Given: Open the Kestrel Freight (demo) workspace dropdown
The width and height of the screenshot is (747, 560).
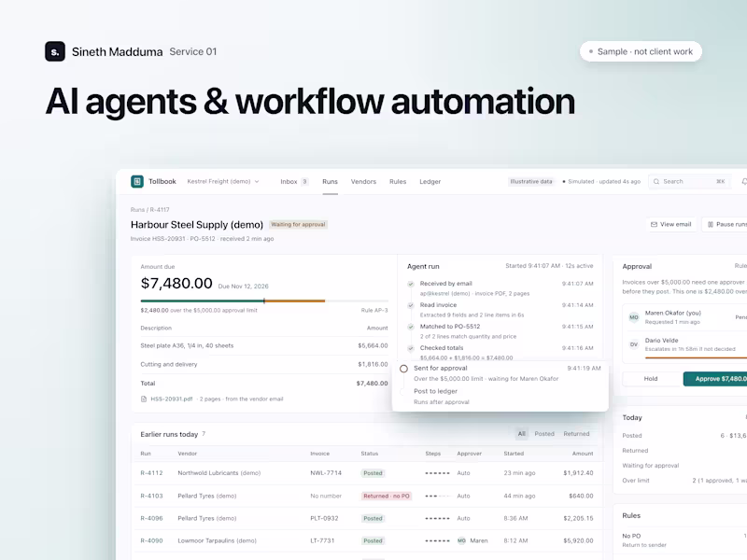Looking at the screenshot, I should [223, 181].
